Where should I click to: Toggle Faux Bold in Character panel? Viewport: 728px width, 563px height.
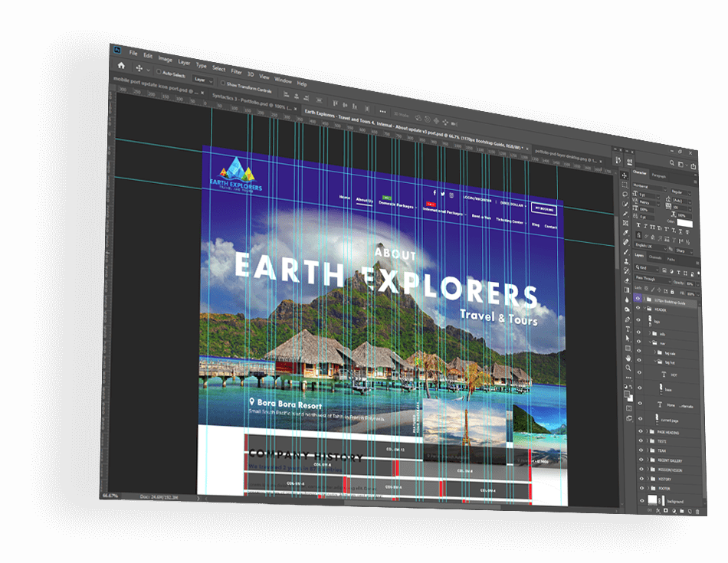(638, 225)
